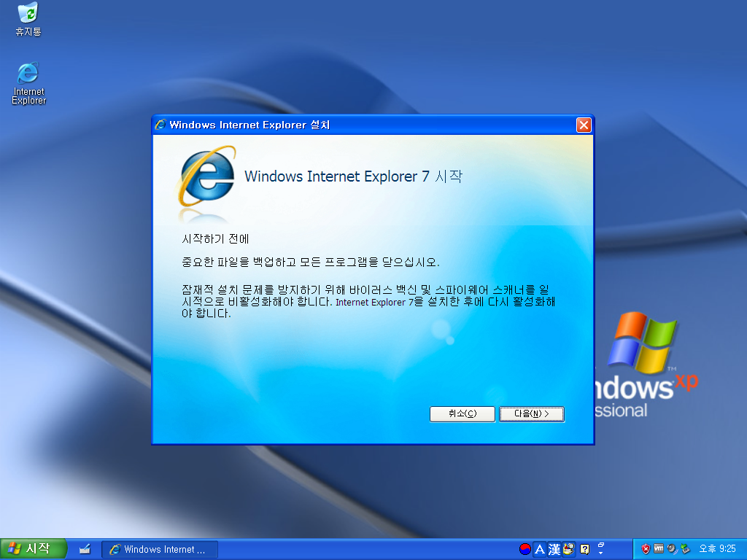Click the language bar restore icon
The image size is (747, 560).
tap(601, 545)
